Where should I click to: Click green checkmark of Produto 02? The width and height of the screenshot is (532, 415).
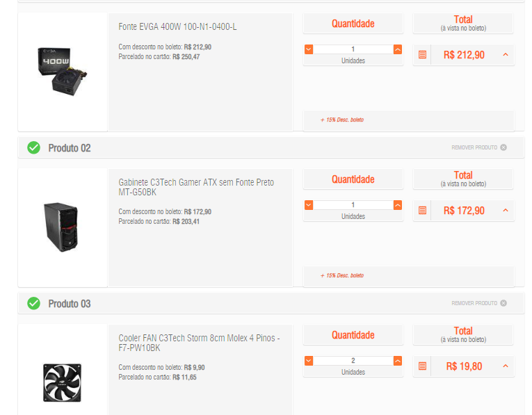(x=33, y=148)
